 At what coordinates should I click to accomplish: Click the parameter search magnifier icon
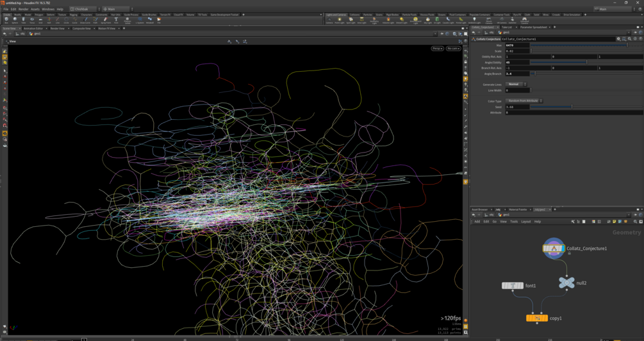click(x=630, y=39)
